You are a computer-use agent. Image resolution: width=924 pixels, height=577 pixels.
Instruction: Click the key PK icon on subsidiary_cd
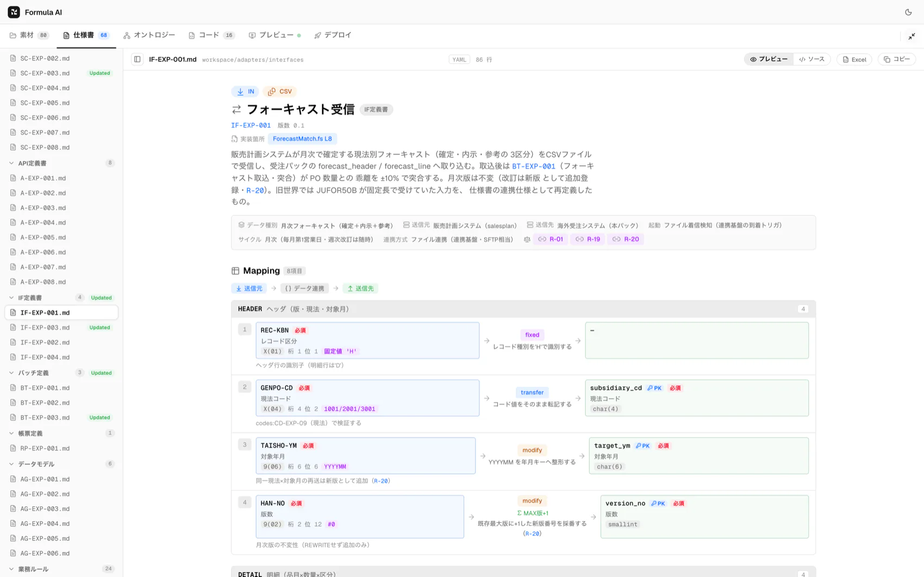(654, 388)
